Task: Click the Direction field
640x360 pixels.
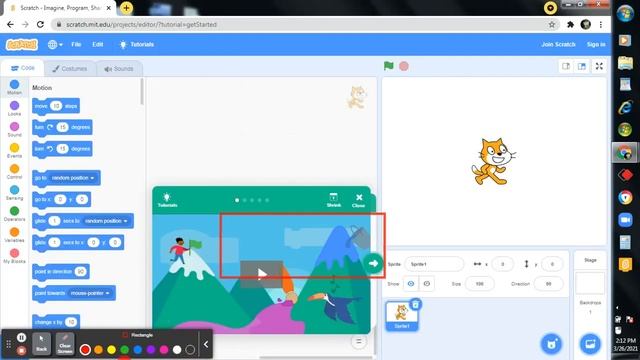Action: coord(548,284)
